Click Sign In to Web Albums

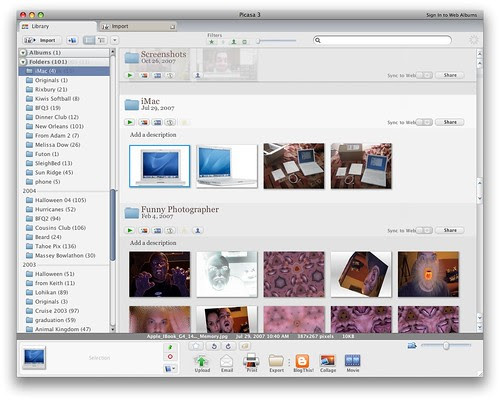coord(451,15)
